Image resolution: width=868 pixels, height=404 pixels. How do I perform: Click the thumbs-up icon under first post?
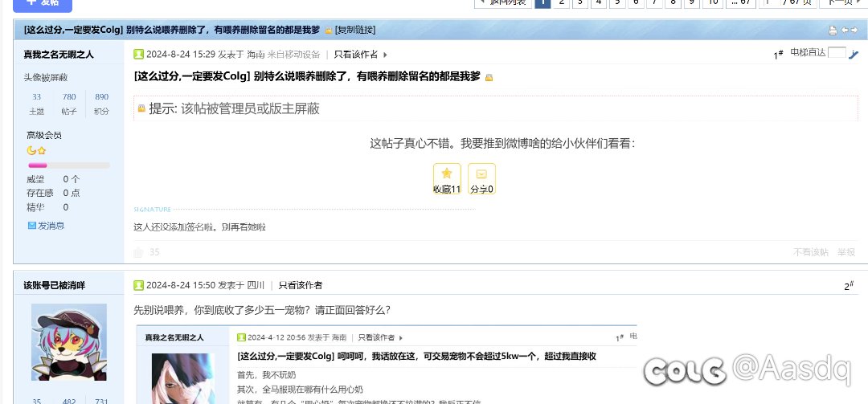pos(138,252)
